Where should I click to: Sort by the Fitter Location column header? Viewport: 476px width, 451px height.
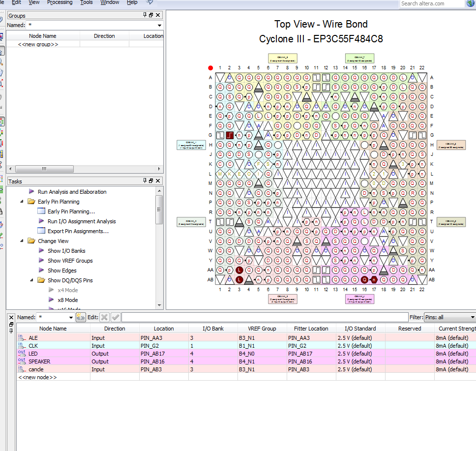tap(311, 329)
